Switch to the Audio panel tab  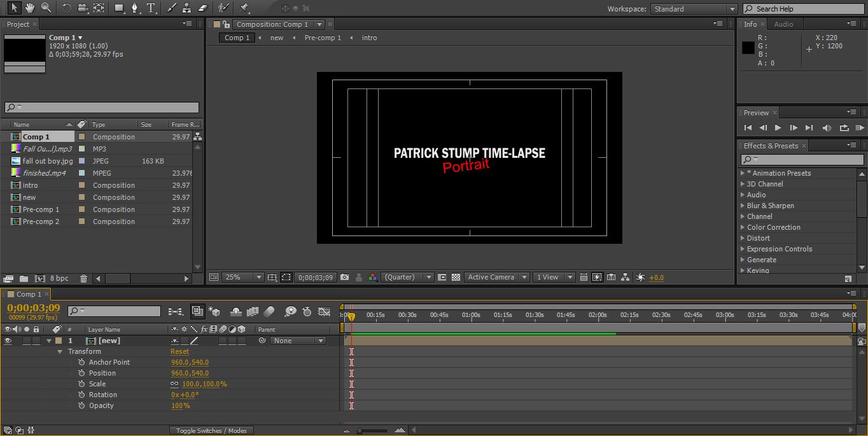pos(783,24)
